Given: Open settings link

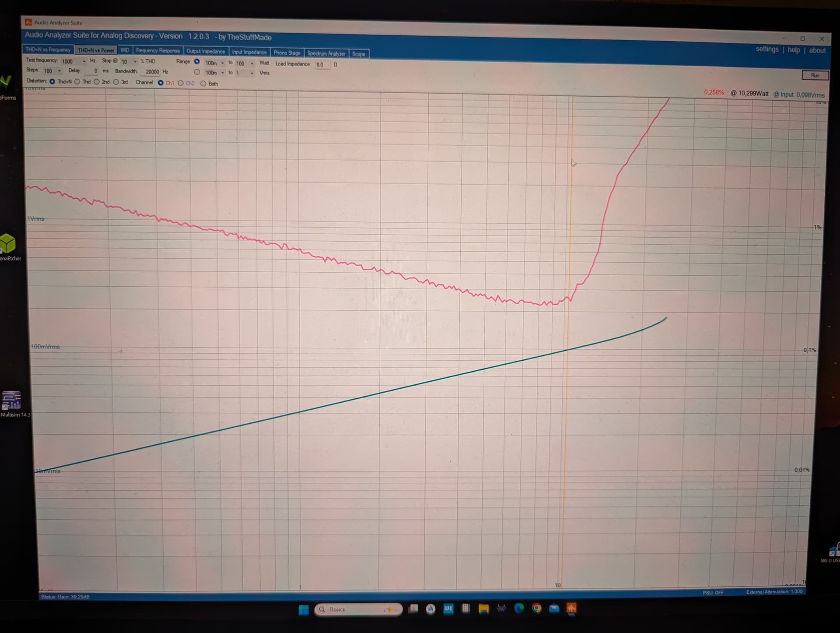Looking at the screenshot, I should coord(767,49).
